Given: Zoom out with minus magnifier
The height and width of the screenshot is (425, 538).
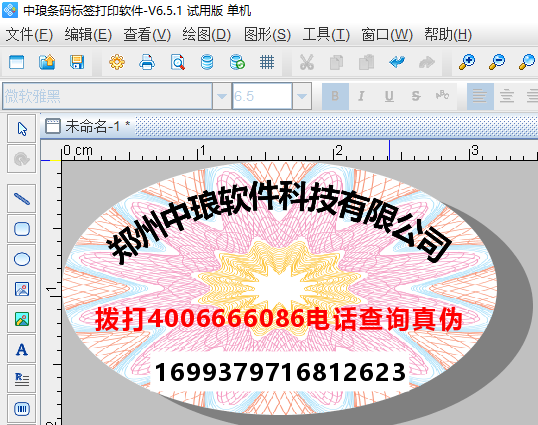Looking at the screenshot, I should point(497,62).
